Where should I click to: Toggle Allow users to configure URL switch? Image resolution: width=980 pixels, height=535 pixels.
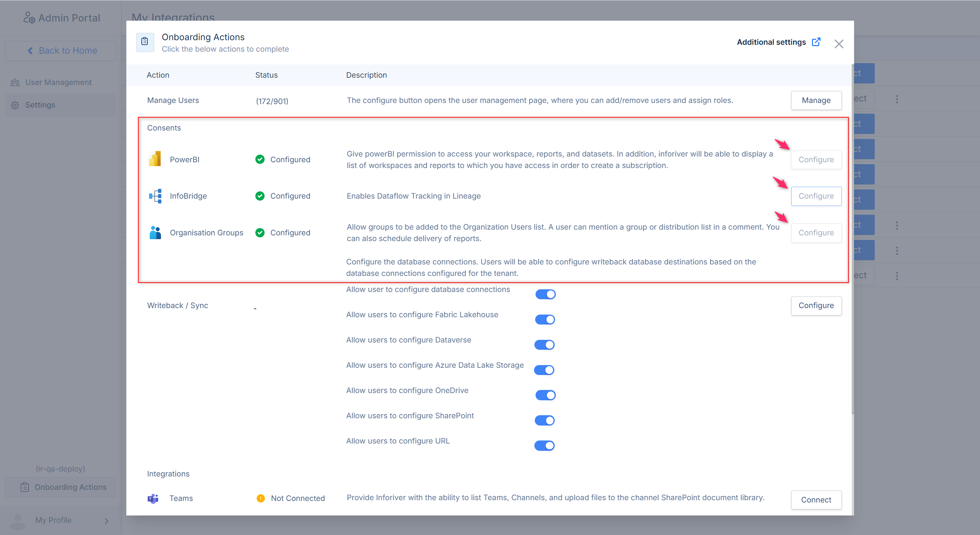coord(544,446)
